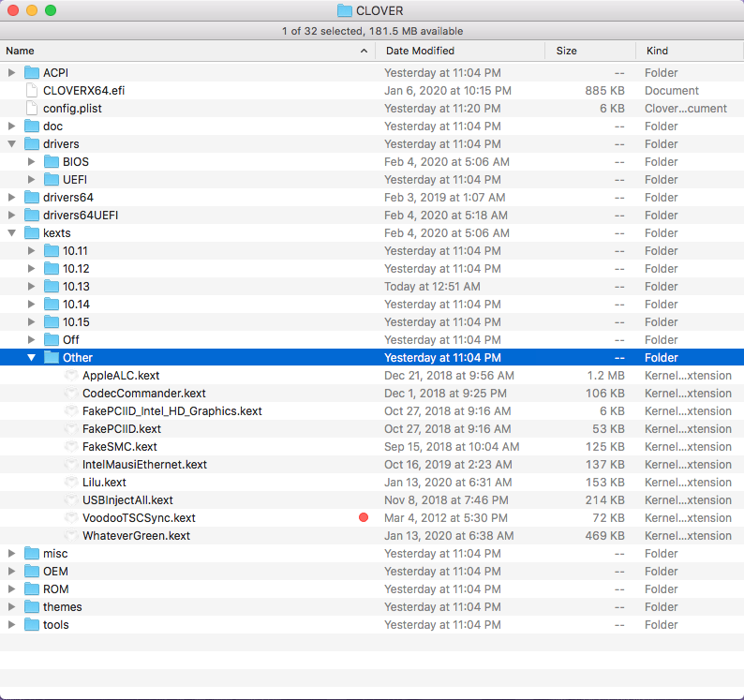Click the AppleALC.kext kext icon
744x700 pixels.
coord(71,376)
